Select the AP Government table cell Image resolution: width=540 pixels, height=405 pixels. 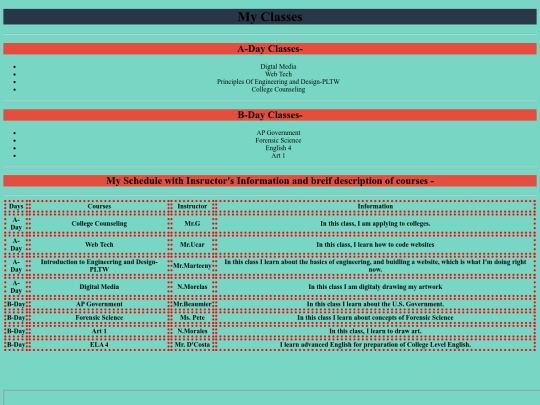pyautogui.click(x=99, y=304)
